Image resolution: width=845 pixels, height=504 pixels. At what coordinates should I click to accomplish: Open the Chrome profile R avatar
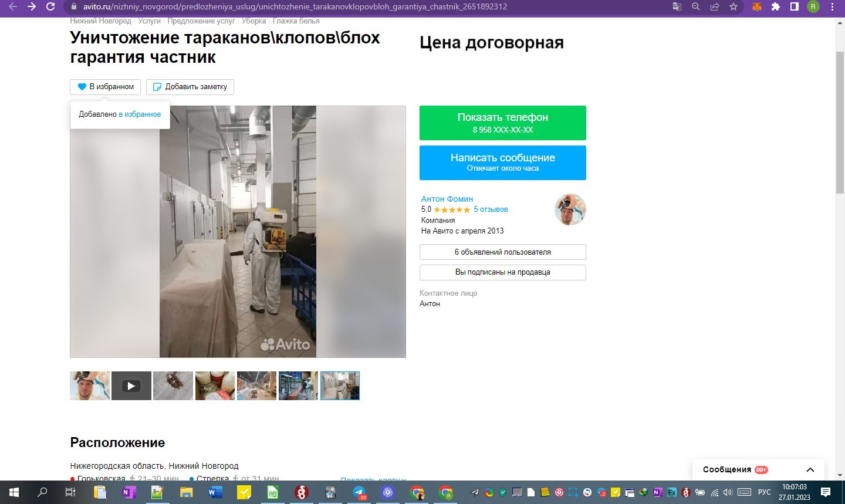pos(813,6)
